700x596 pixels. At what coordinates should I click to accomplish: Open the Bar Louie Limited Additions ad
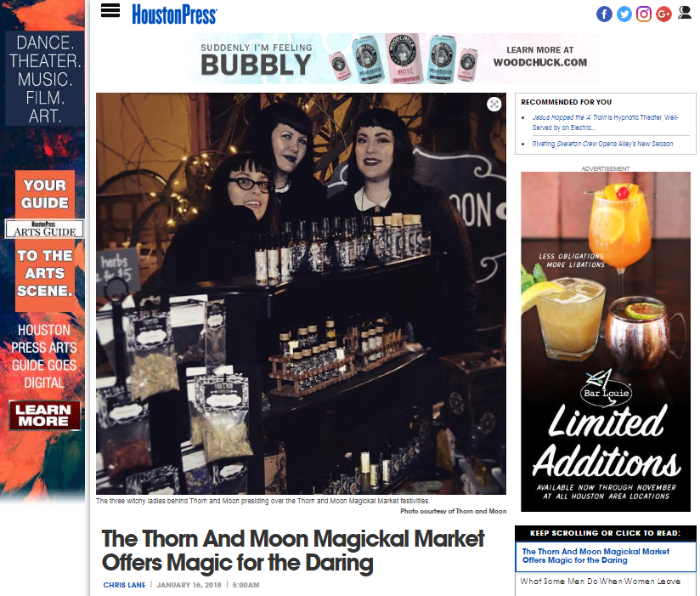[x=606, y=342]
